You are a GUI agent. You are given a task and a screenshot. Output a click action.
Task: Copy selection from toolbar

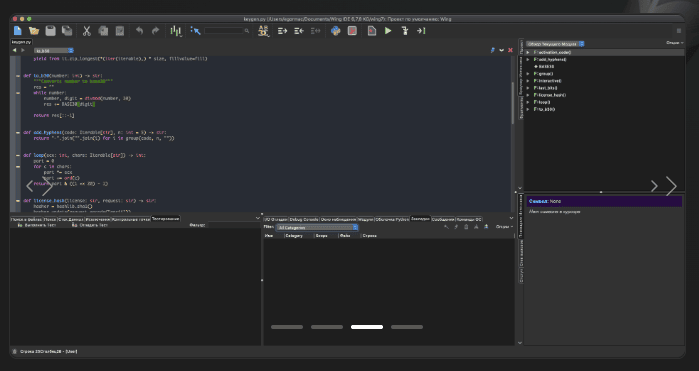103,31
